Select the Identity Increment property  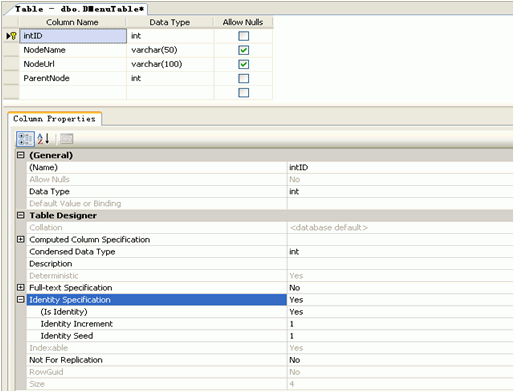pyautogui.click(x=157, y=323)
